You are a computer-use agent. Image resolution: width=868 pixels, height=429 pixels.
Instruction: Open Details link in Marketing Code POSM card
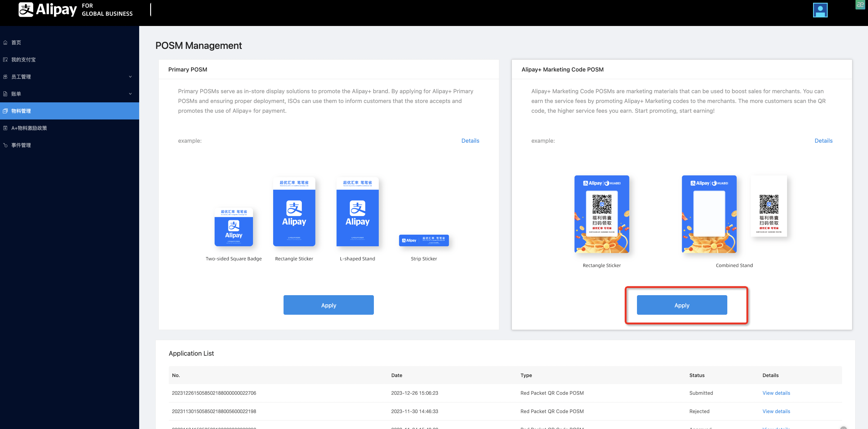pyautogui.click(x=823, y=141)
